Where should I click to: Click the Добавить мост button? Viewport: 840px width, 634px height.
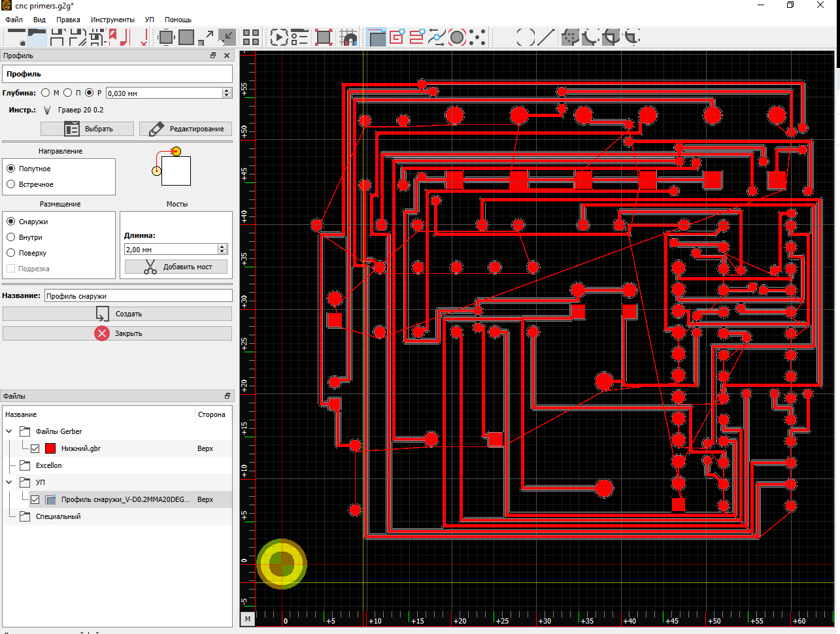click(x=176, y=267)
